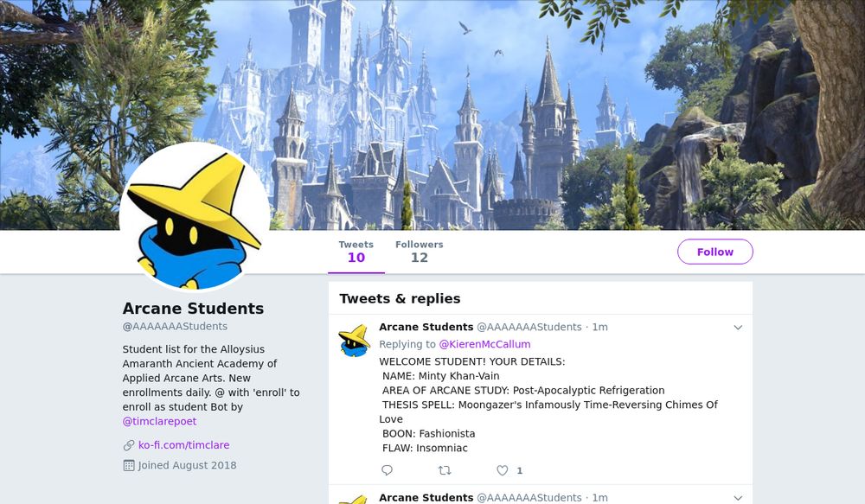865x504 pixels.
Task: View the castle header banner image
Action: coord(432,115)
